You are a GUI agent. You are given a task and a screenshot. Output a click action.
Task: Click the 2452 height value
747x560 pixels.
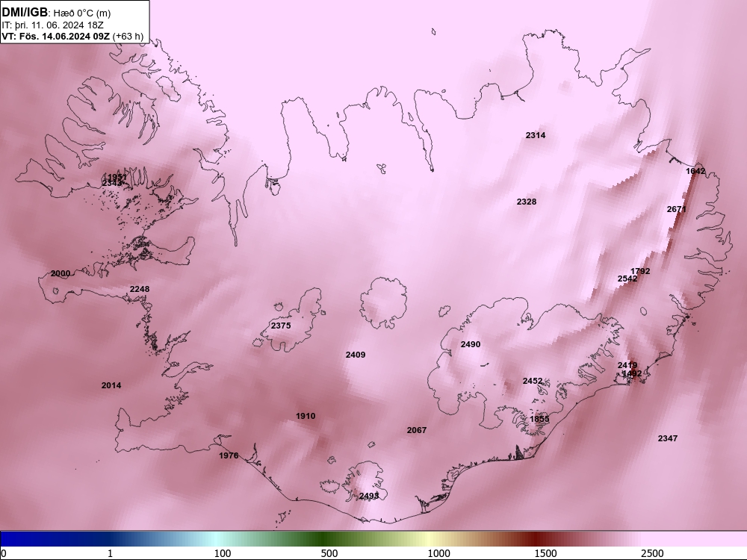533,381
